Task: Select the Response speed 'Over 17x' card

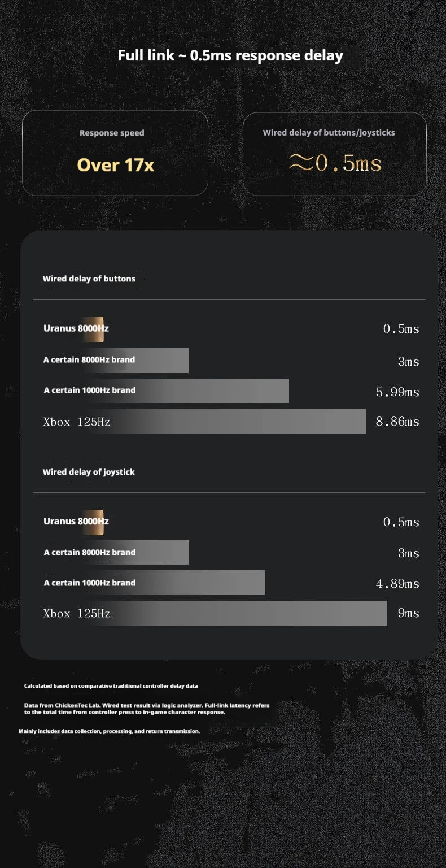Action: (x=115, y=153)
